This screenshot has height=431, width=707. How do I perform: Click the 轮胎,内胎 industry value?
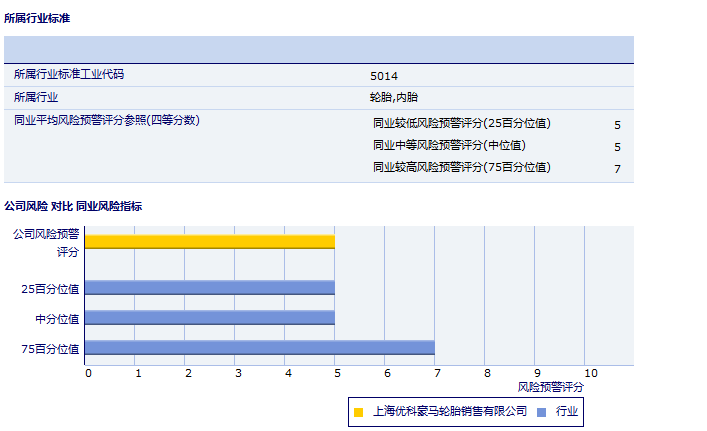click(x=393, y=98)
